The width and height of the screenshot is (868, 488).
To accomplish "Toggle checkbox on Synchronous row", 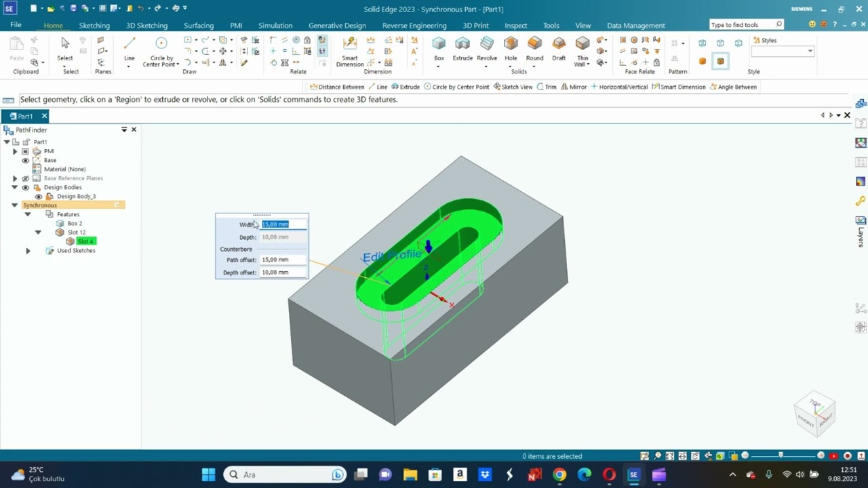I will pyautogui.click(x=117, y=205).
